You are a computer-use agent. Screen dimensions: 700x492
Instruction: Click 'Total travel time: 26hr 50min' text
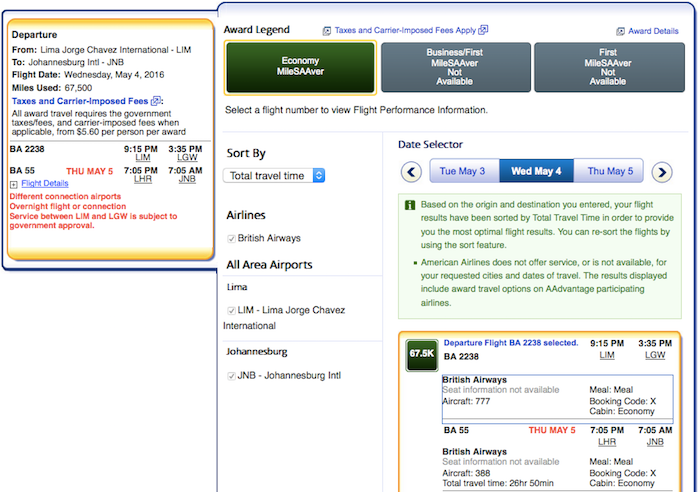[498, 484]
